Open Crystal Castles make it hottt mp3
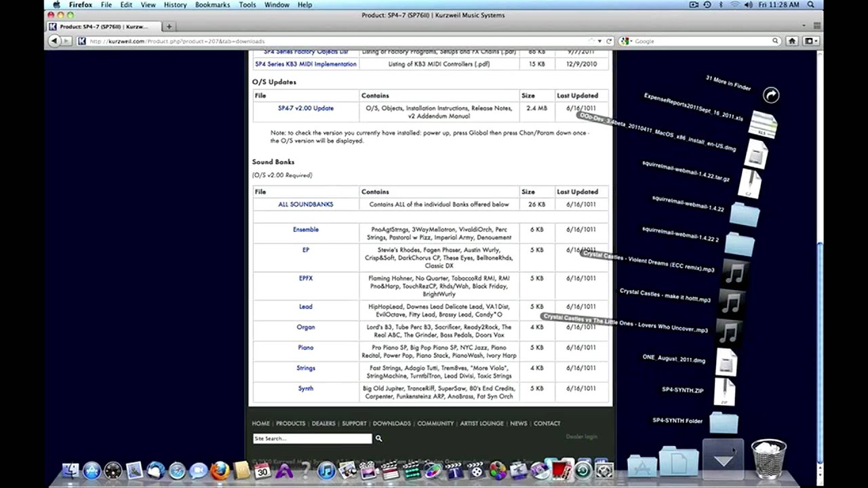 pyautogui.click(x=731, y=304)
